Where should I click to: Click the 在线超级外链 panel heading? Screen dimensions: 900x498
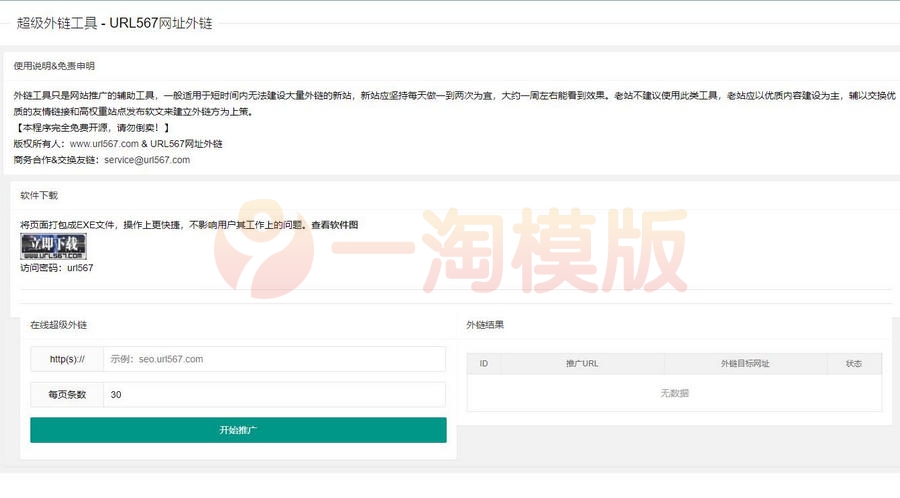pyautogui.click(x=59, y=325)
